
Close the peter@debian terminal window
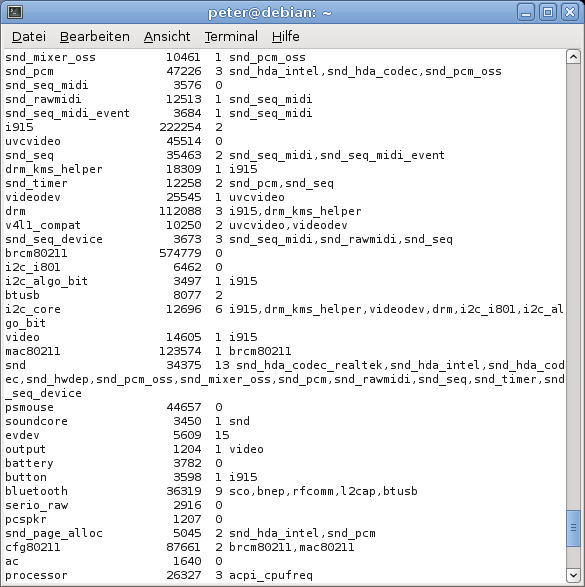[x=570, y=13]
